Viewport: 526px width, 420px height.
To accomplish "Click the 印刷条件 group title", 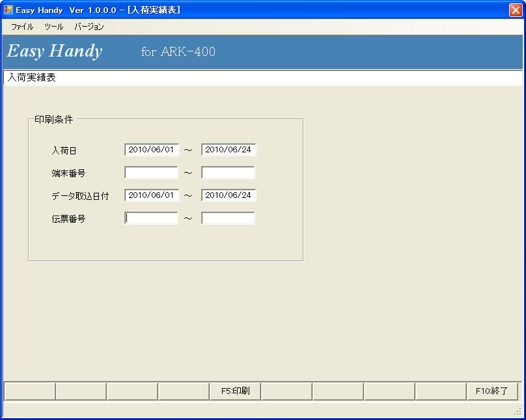I will pyautogui.click(x=53, y=119).
